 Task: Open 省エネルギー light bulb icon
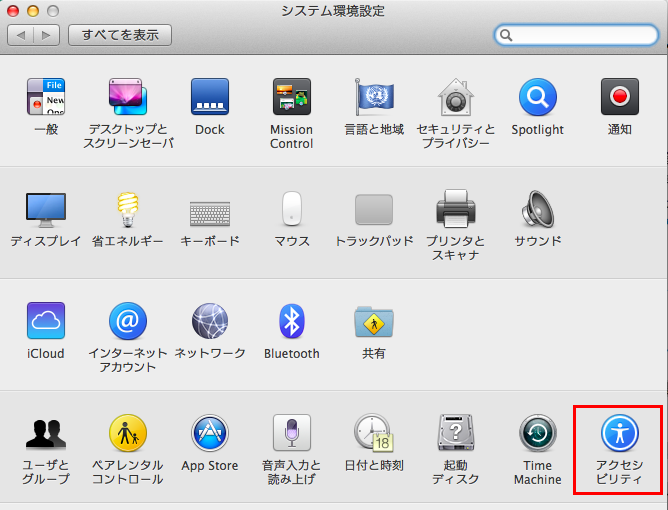click(x=128, y=209)
